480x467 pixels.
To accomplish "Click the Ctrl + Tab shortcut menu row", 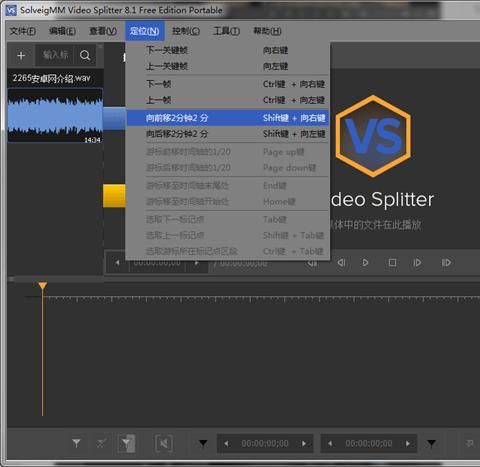I will tap(228, 251).
